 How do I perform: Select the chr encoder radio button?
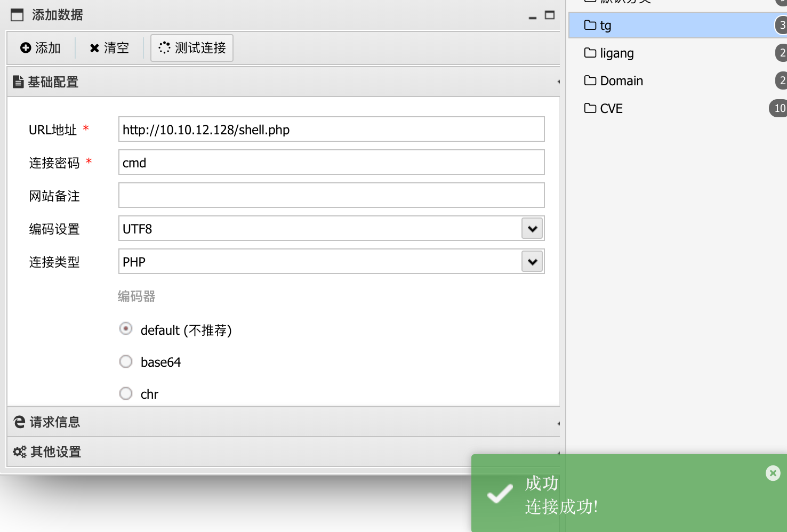click(126, 394)
